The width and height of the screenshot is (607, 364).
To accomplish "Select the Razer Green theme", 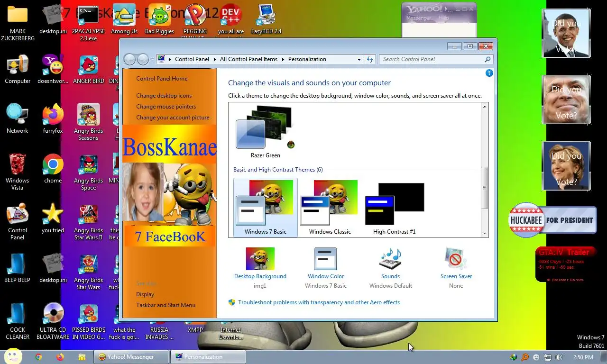I will tap(266, 132).
